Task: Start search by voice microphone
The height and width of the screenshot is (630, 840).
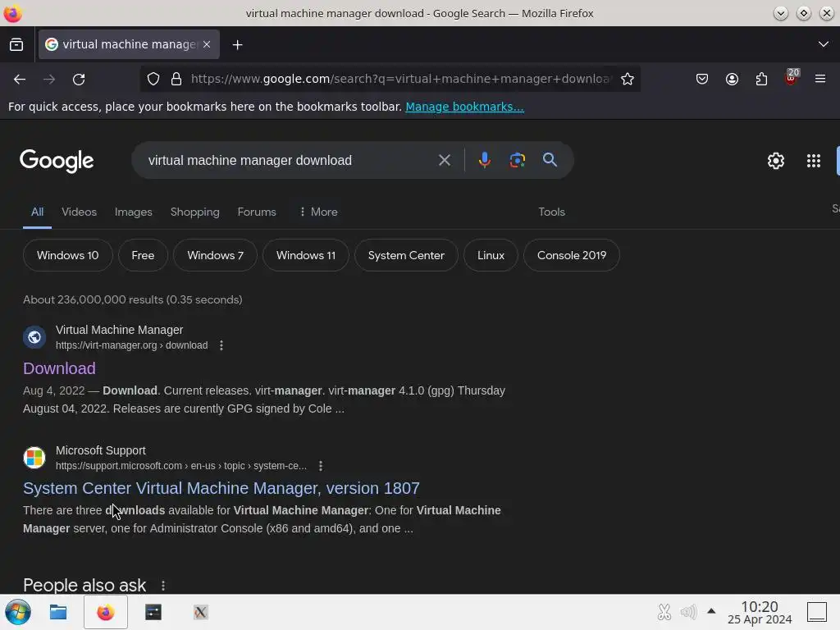Action: [484, 160]
